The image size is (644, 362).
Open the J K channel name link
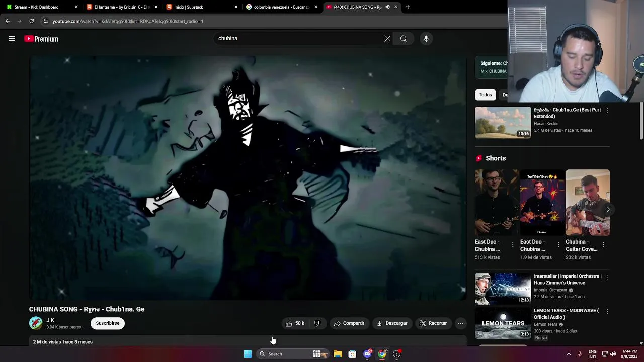(x=50, y=320)
